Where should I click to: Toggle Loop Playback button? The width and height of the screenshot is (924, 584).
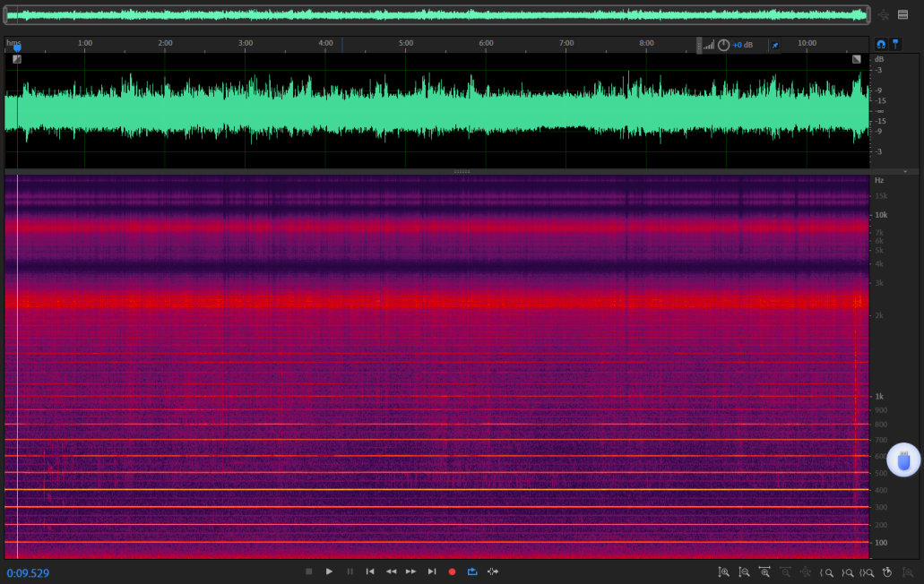click(x=472, y=571)
